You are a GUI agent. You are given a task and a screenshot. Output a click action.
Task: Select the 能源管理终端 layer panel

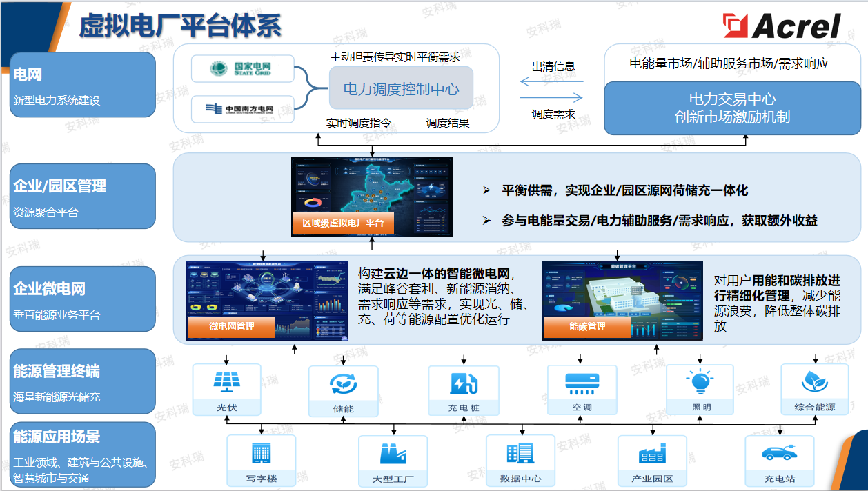coord(83,381)
